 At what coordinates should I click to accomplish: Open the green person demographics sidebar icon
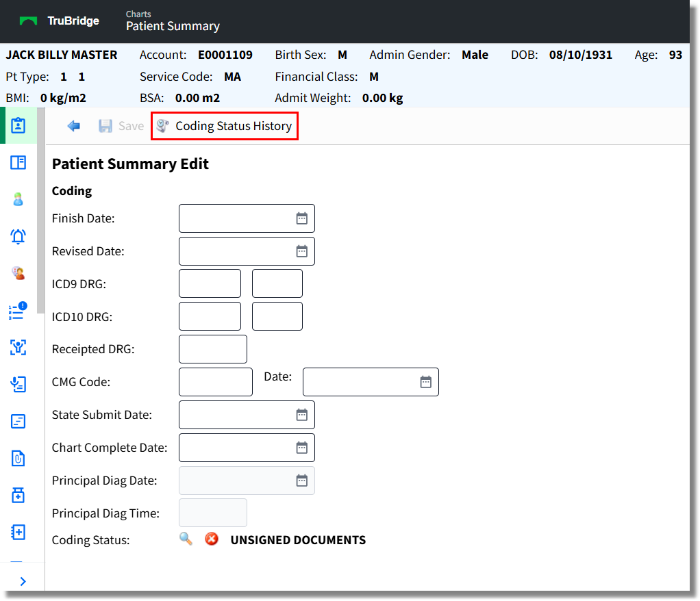point(18,199)
